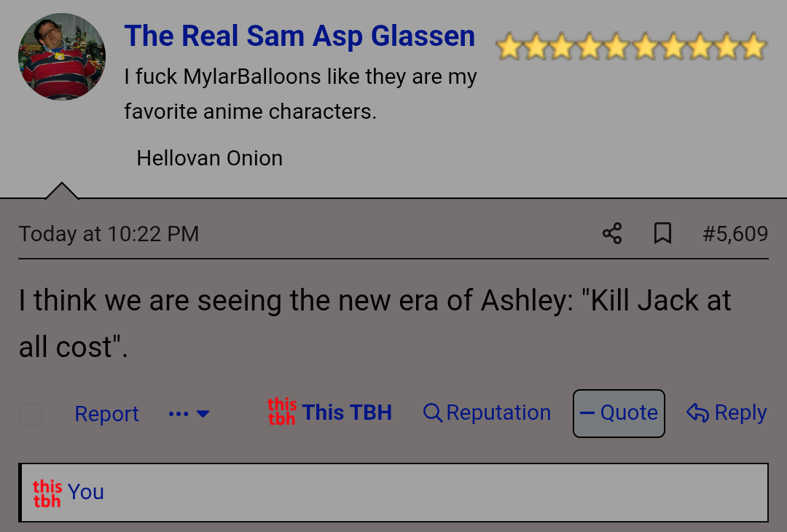Screen dimensions: 787x532
Task: Tick the post selection checkbox beside Report
Action: pos(31,415)
